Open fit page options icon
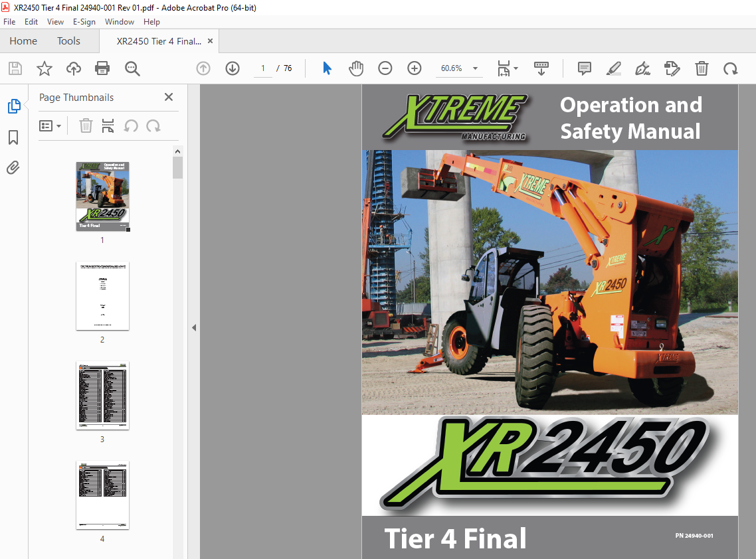The width and height of the screenshot is (756, 559). click(x=504, y=68)
